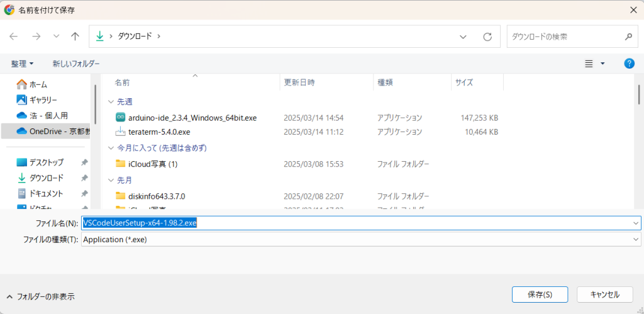Refresh the Downloads folder view
This screenshot has height=314, width=644.
click(487, 36)
